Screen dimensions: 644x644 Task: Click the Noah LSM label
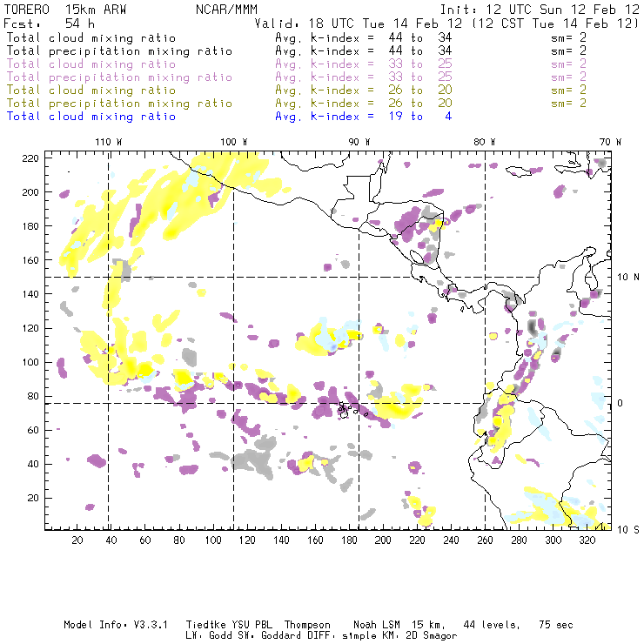click(x=377, y=625)
